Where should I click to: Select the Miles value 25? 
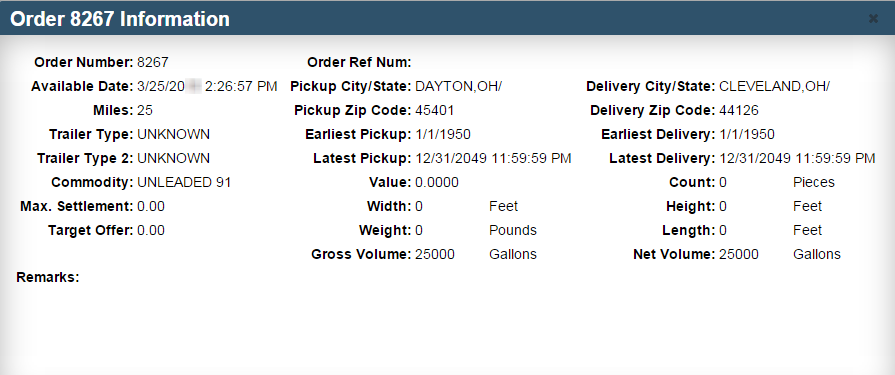point(145,110)
